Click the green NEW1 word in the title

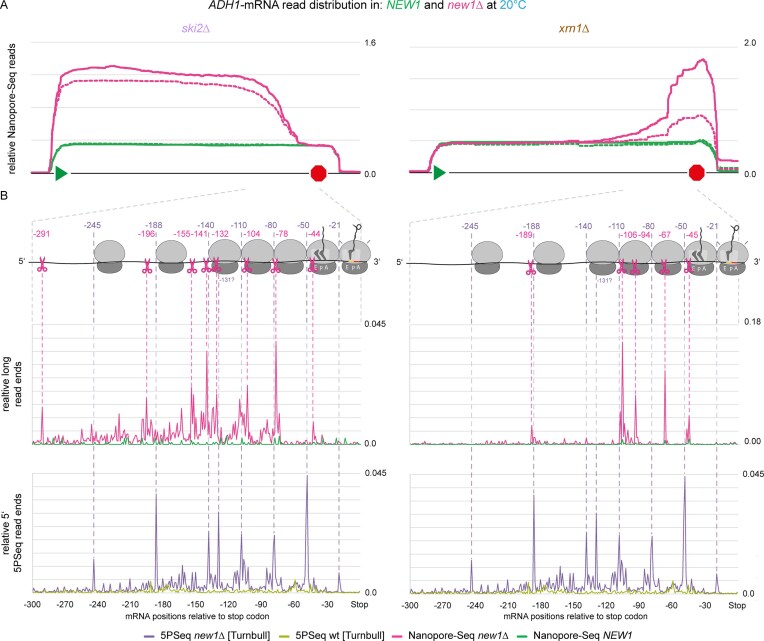[403, 6]
